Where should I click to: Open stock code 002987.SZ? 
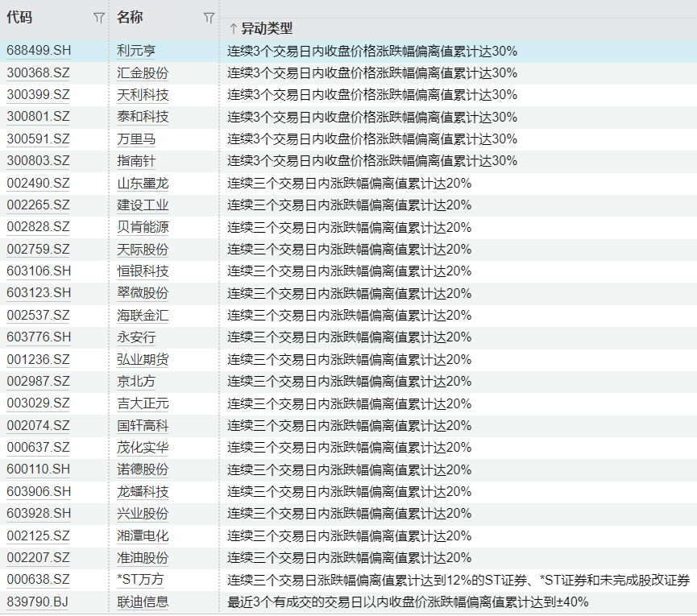pos(38,381)
